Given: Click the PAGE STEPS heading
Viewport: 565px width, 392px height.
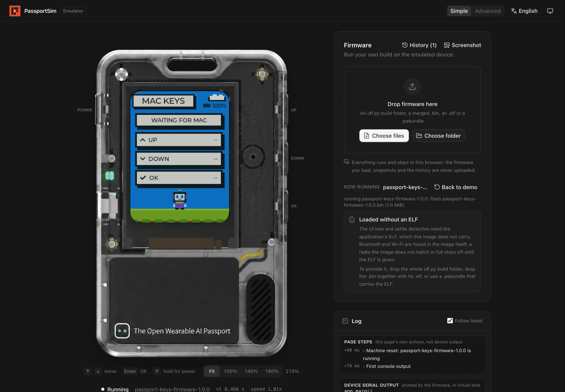Looking at the screenshot, I should (x=358, y=342).
